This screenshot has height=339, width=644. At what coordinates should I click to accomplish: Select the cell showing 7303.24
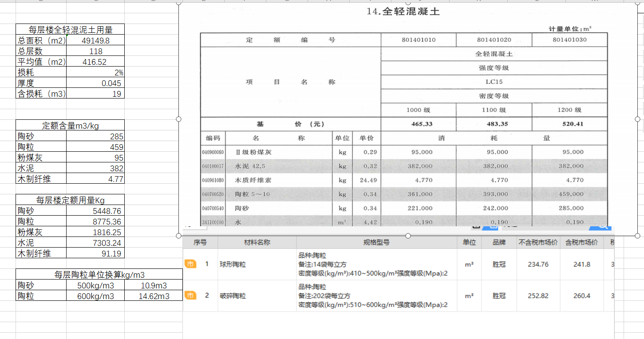pos(95,243)
